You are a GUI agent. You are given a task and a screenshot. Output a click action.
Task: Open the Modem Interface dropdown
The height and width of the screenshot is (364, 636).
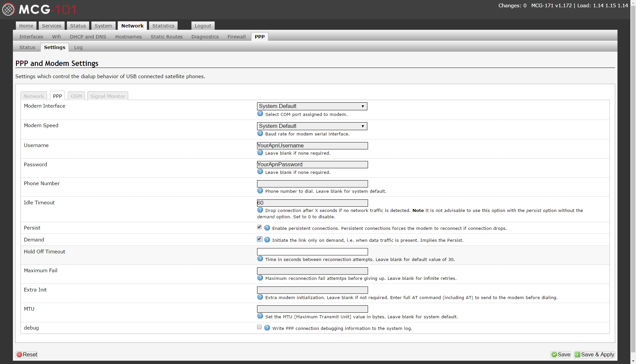pos(312,106)
